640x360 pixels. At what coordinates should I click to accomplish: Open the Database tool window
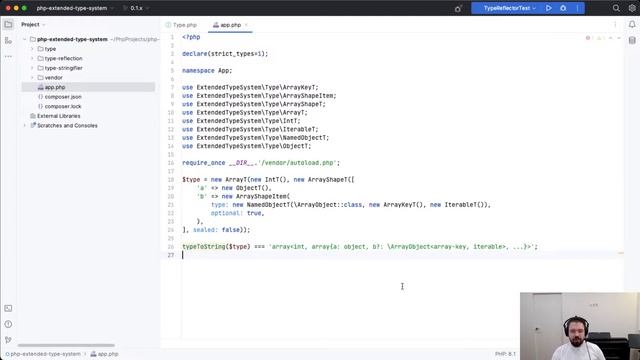pyautogui.click(x=632, y=40)
